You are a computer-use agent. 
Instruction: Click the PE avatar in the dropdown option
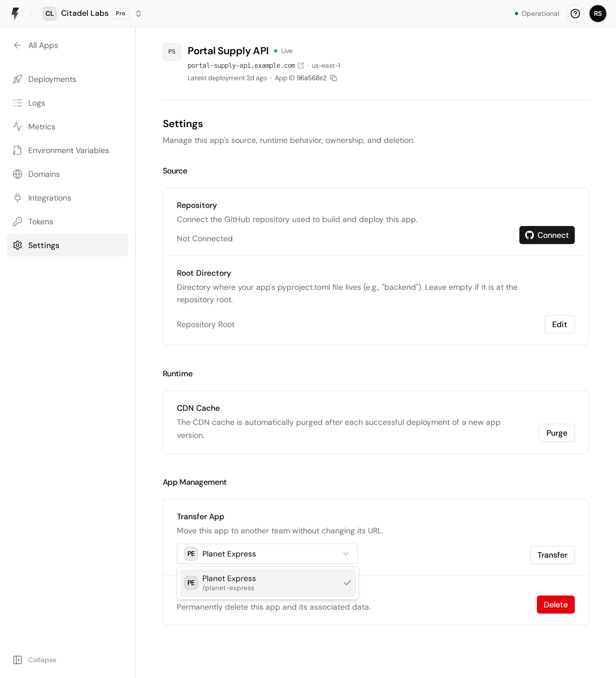point(191,583)
